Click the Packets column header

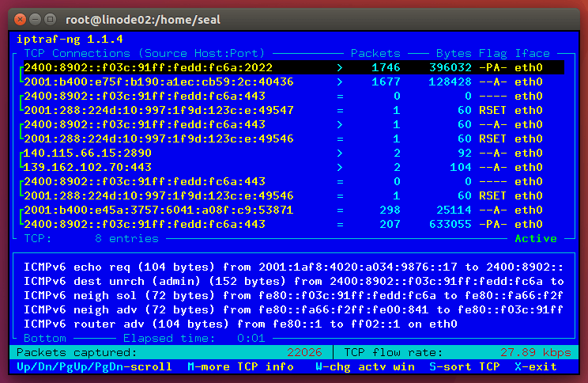pyautogui.click(x=375, y=53)
